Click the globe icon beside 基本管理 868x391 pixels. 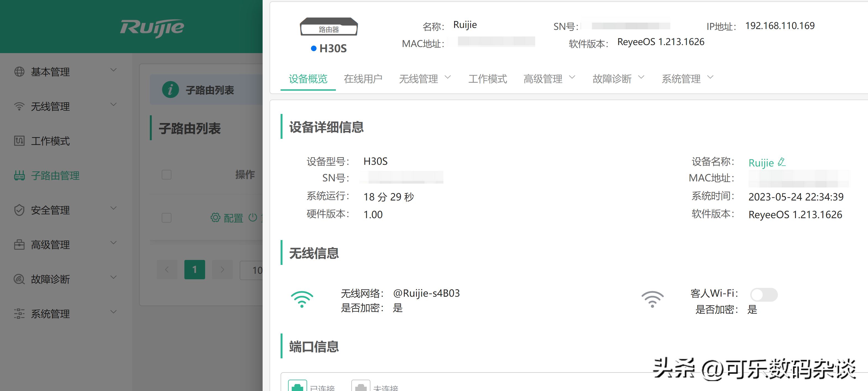coord(19,71)
